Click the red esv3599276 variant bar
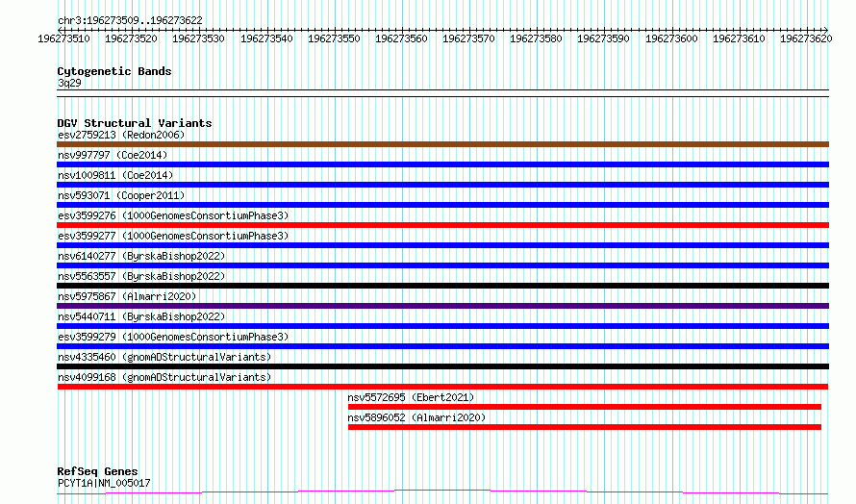Image resolution: width=856 pixels, height=504 pixels. coord(442,225)
